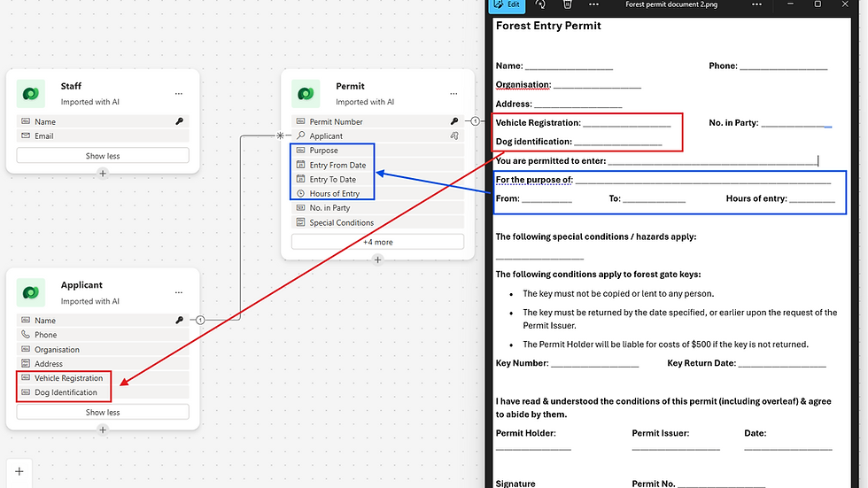This screenshot has height=488, width=868.
Task: Click the key icon on Permit Number row
Action: tap(454, 121)
